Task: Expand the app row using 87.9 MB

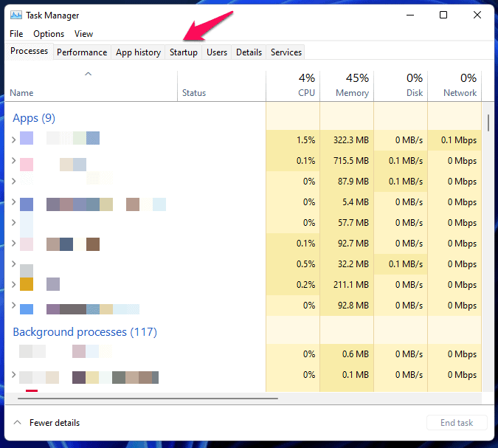Action: 14,181
